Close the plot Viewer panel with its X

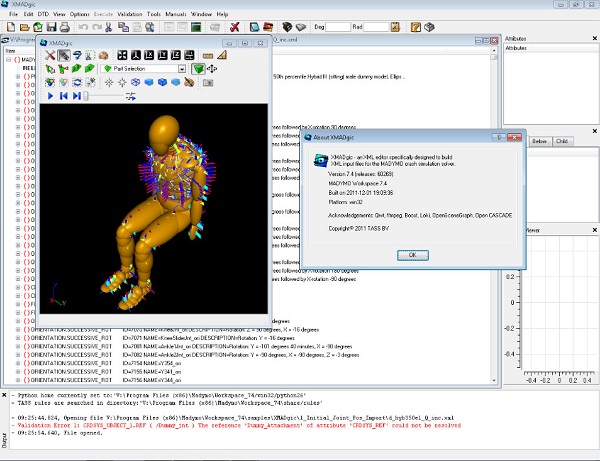[595, 230]
